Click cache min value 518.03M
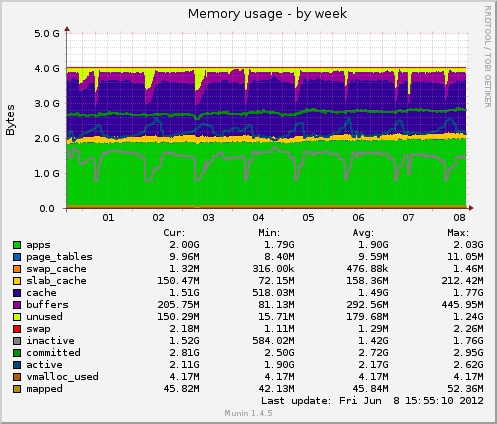 click(273, 293)
